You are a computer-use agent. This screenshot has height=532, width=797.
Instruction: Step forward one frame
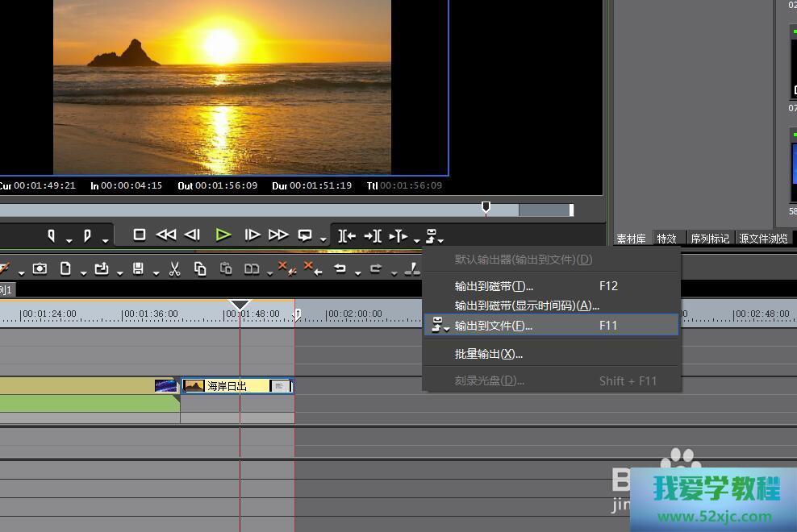[252, 235]
